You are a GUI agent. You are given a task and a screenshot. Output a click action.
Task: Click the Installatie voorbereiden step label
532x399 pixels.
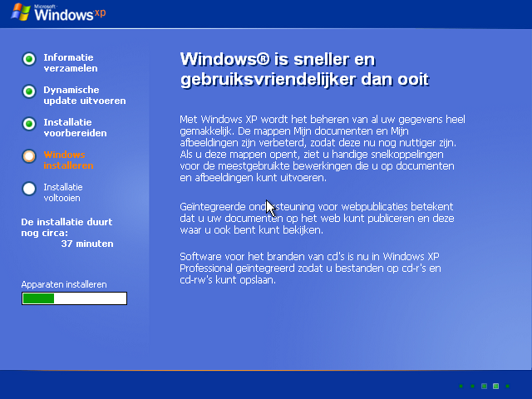[73, 127]
